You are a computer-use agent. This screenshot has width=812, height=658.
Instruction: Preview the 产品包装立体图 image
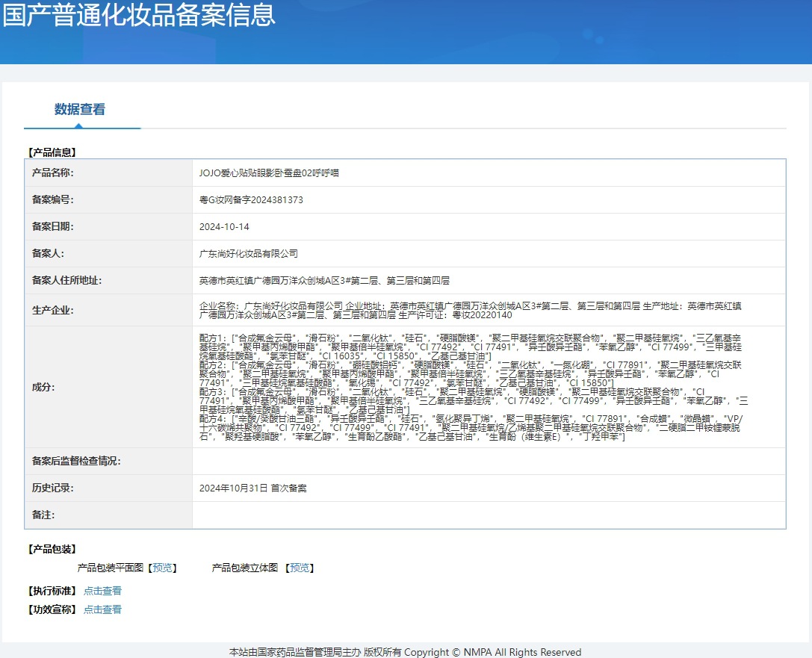coord(300,568)
